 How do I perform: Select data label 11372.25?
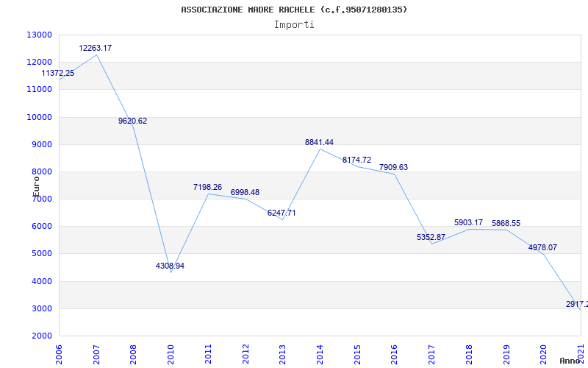tap(58, 73)
